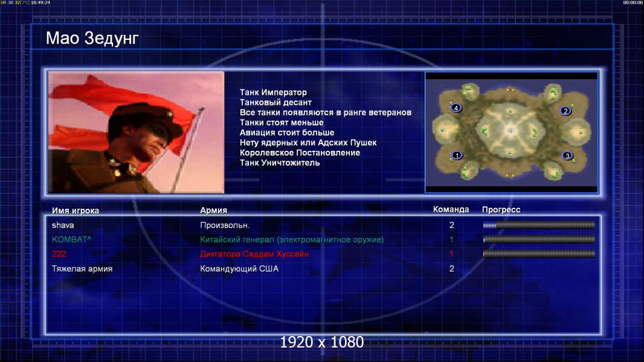Click start position marker 4 on minimap
644x362 pixels.
(x=456, y=108)
